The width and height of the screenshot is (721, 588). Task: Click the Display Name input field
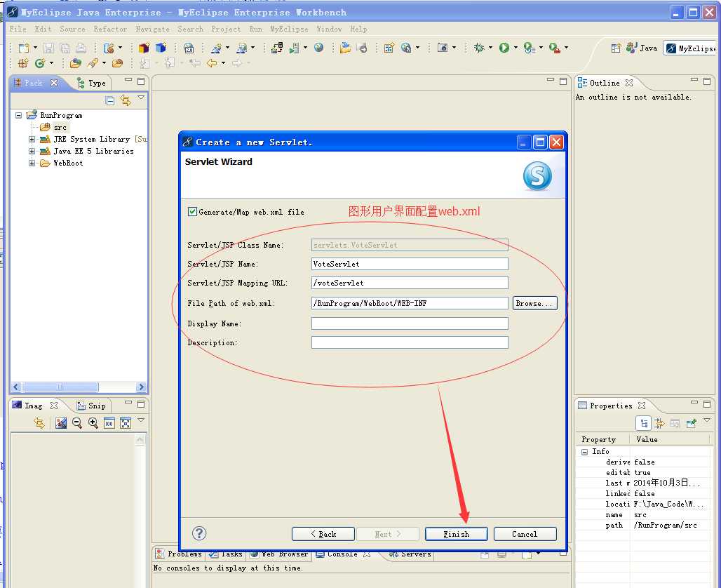pyautogui.click(x=410, y=323)
